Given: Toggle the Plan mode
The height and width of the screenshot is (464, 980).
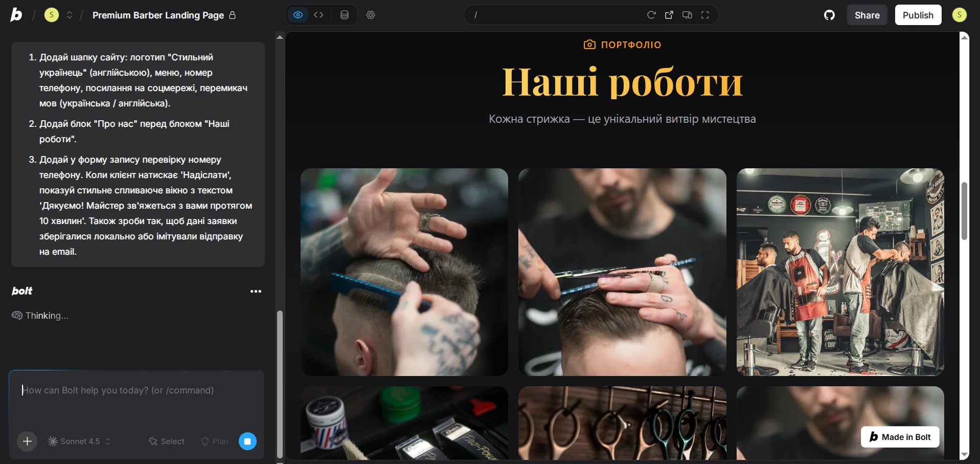Looking at the screenshot, I should (x=214, y=441).
